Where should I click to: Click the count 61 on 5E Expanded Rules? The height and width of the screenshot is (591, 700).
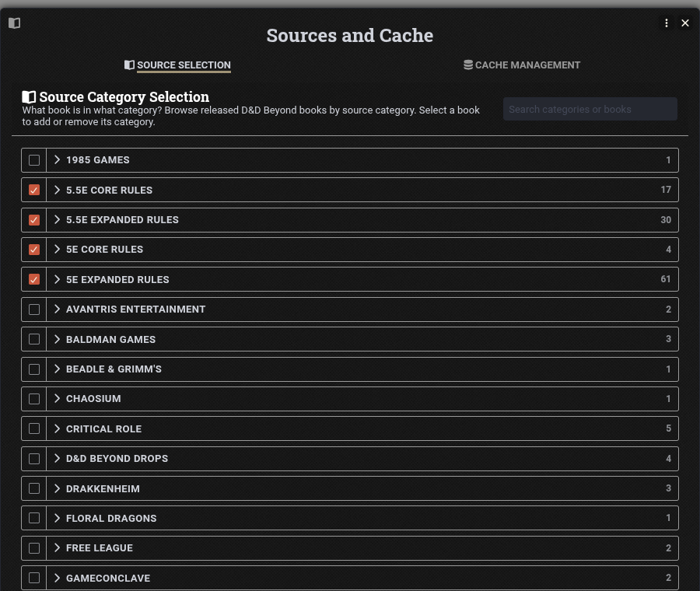pos(666,279)
